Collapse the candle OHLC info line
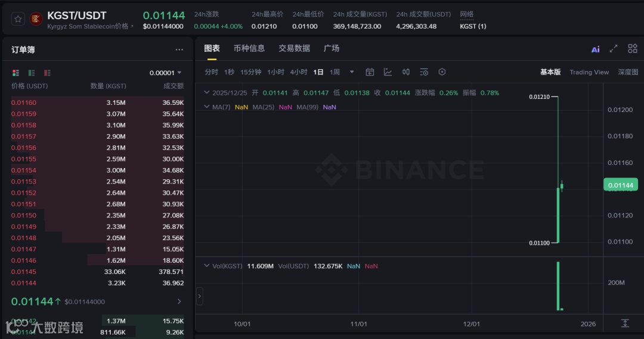The width and height of the screenshot is (644, 339). pos(206,93)
